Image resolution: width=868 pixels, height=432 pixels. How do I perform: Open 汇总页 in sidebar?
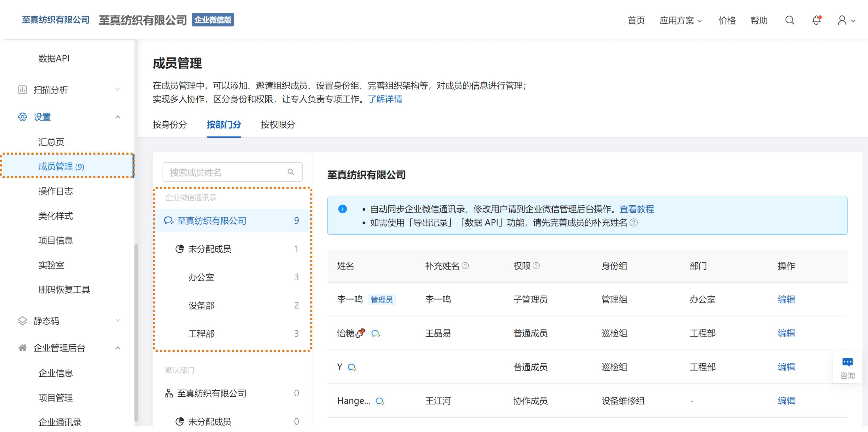(x=51, y=142)
